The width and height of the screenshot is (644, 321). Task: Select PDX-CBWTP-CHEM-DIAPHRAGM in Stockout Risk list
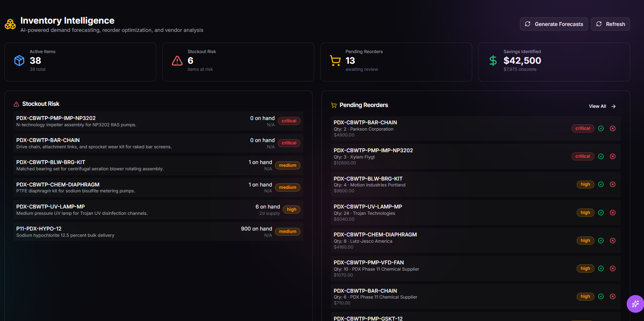tap(158, 188)
